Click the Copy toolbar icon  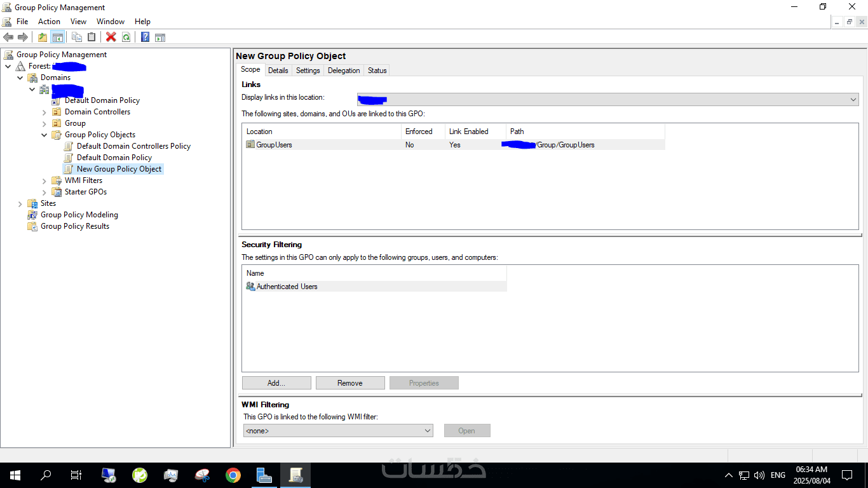pos(77,37)
